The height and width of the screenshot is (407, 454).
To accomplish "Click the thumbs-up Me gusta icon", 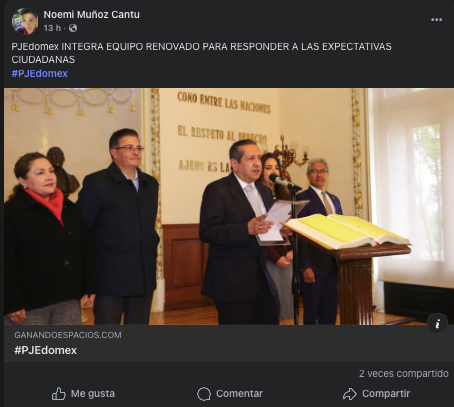I will (59, 394).
